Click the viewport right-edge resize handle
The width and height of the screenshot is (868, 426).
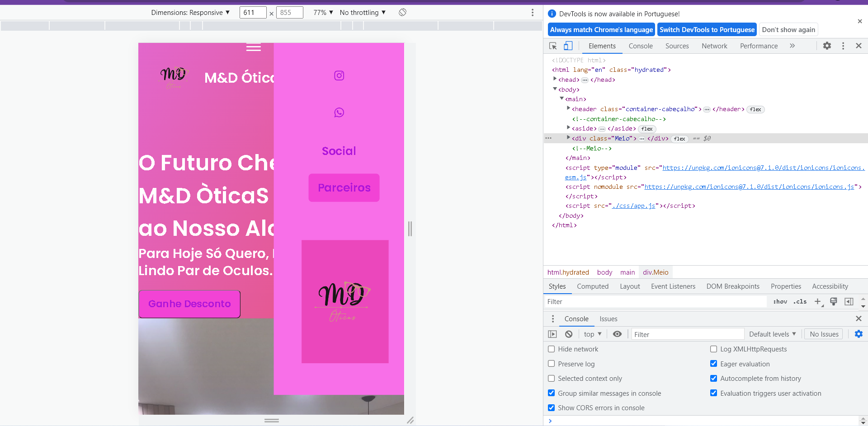(410, 229)
